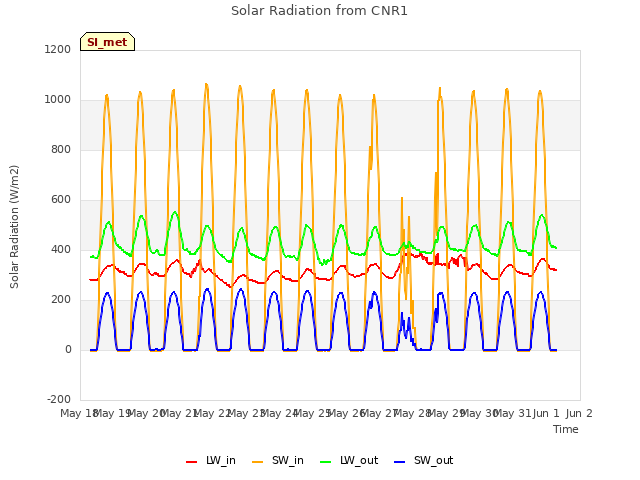
Task: Click the 600 y-axis tick label
Action: tap(61, 200)
